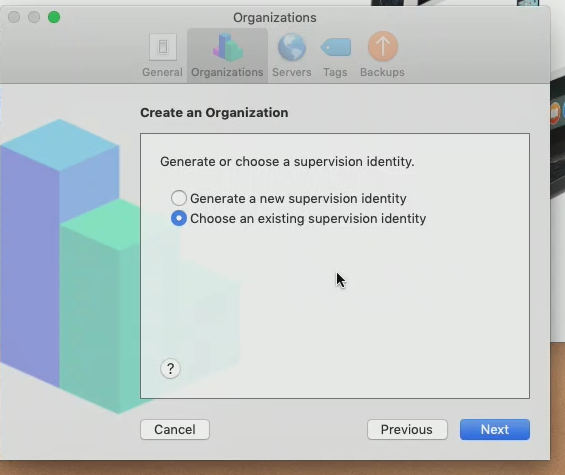This screenshot has width=565, height=475.
Task: Select the Organizations building-blocks icon
Action: (228, 47)
